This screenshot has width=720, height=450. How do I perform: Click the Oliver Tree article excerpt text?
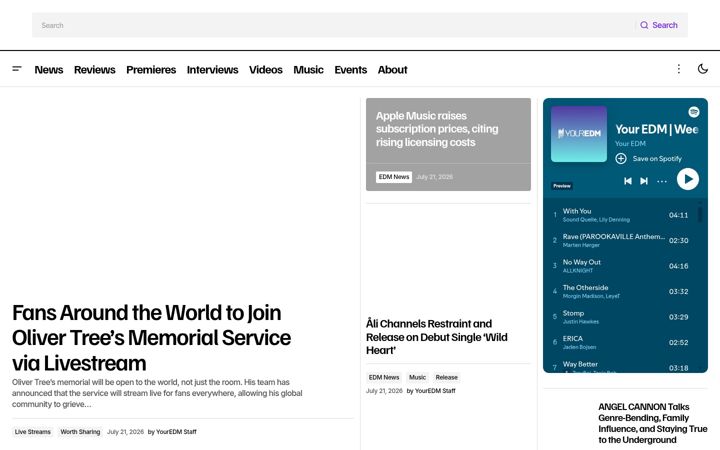157,393
